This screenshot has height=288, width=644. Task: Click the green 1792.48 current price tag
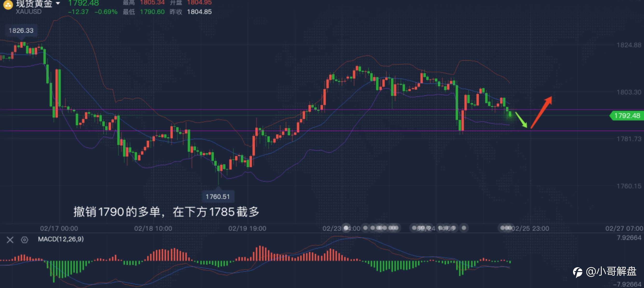626,116
